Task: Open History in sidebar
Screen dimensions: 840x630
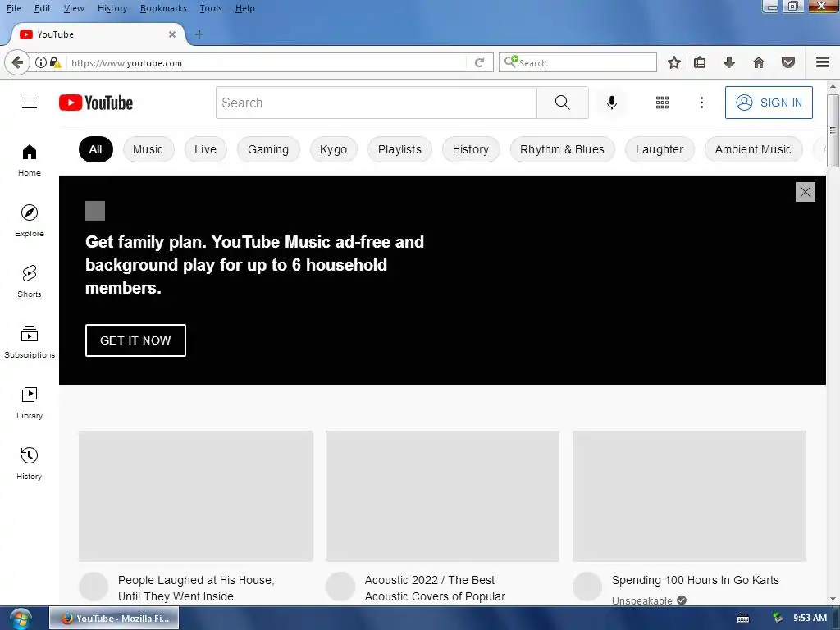Action: (x=30, y=463)
